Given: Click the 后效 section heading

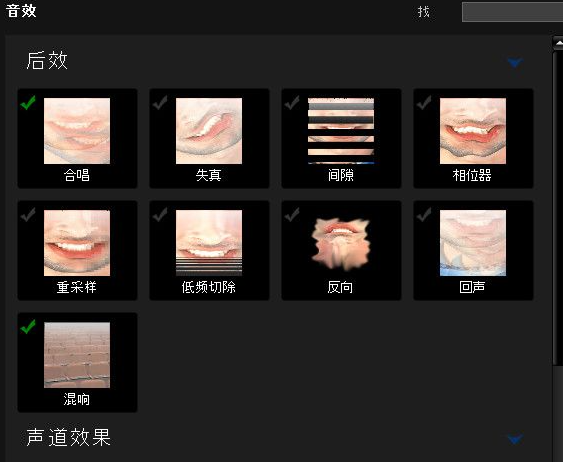Looking at the screenshot, I should point(47,60).
